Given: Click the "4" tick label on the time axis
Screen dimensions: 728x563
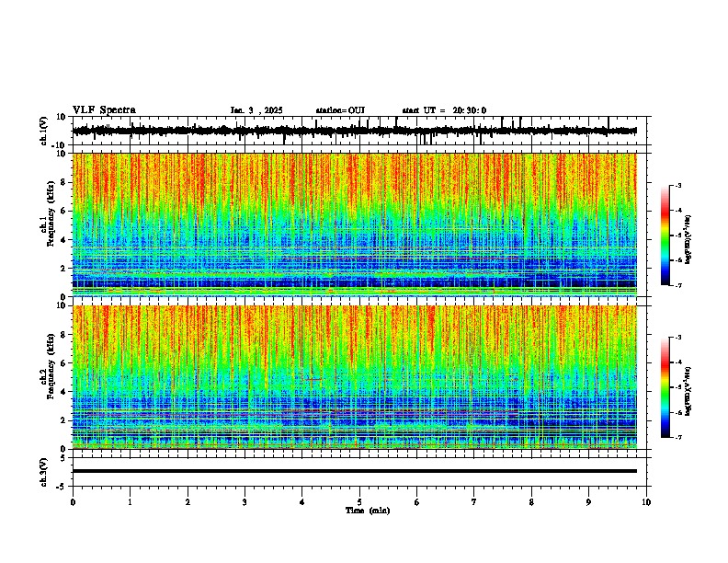Looking at the screenshot, I should point(302,502).
